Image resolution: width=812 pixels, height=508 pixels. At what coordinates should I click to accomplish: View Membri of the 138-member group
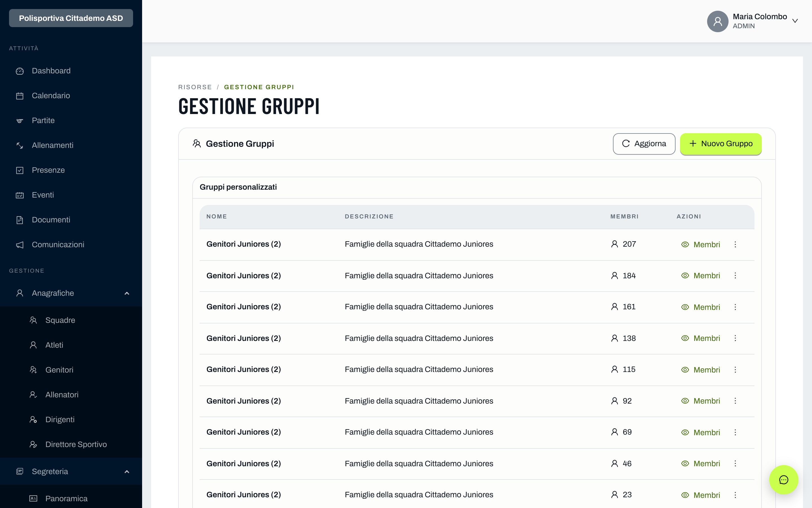coord(701,338)
